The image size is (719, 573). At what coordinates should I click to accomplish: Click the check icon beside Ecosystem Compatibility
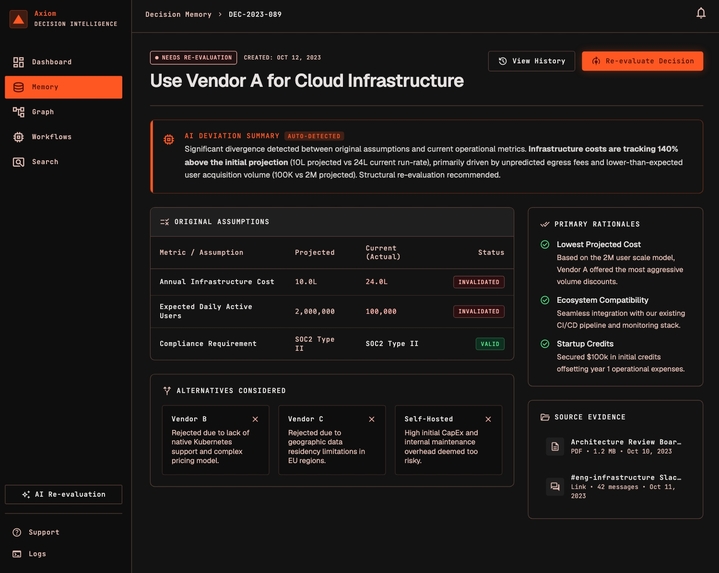point(545,300)
